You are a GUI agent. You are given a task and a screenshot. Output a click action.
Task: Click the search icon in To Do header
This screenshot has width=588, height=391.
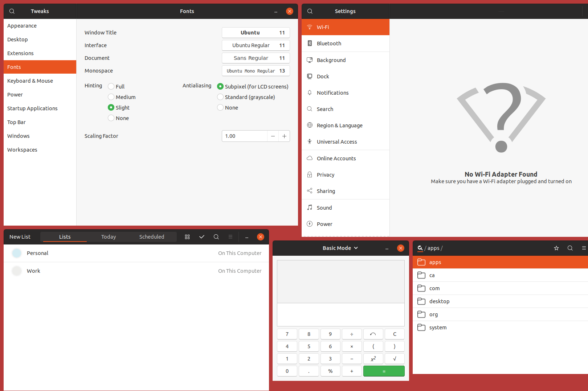click(216, 237)
